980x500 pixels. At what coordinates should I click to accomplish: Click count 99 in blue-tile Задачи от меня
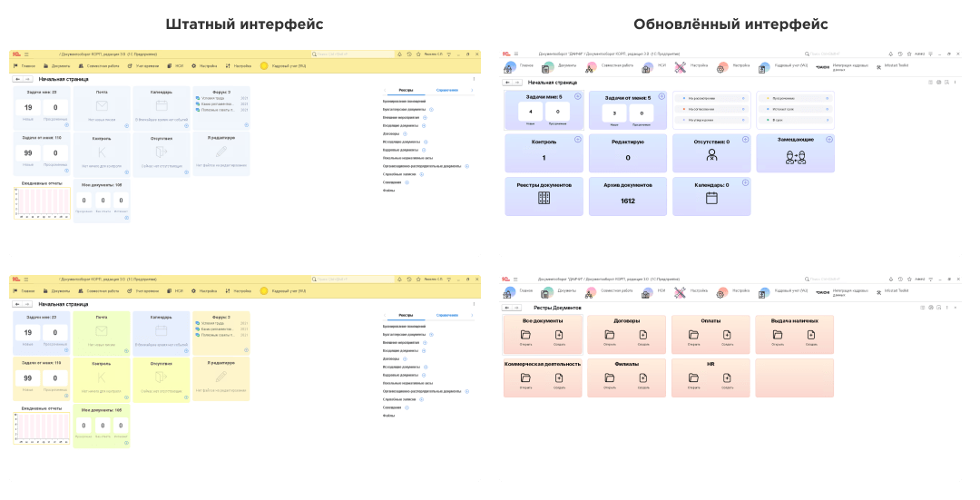[28, 152]
